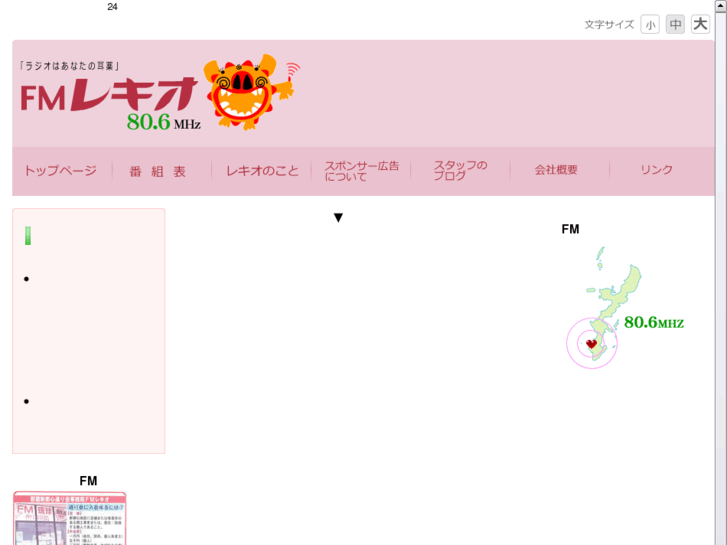Click the black down-pointing triangle marker
The height and width of the screenshot is (545, 727).
pos(338,218)
